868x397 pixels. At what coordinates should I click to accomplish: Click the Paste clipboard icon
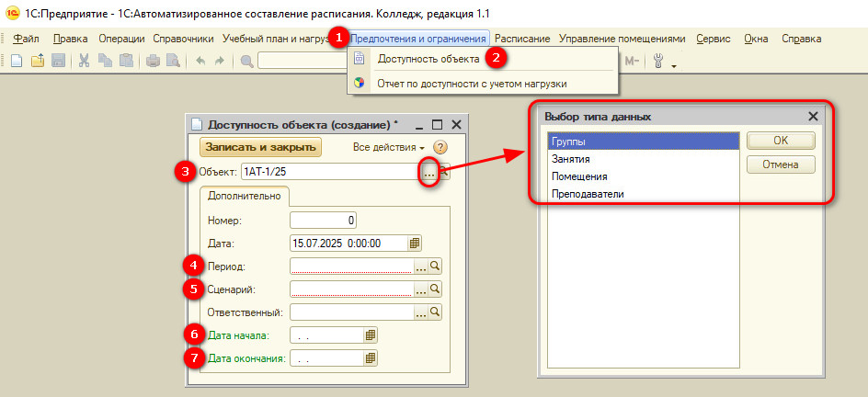click(x=126, y=61)
